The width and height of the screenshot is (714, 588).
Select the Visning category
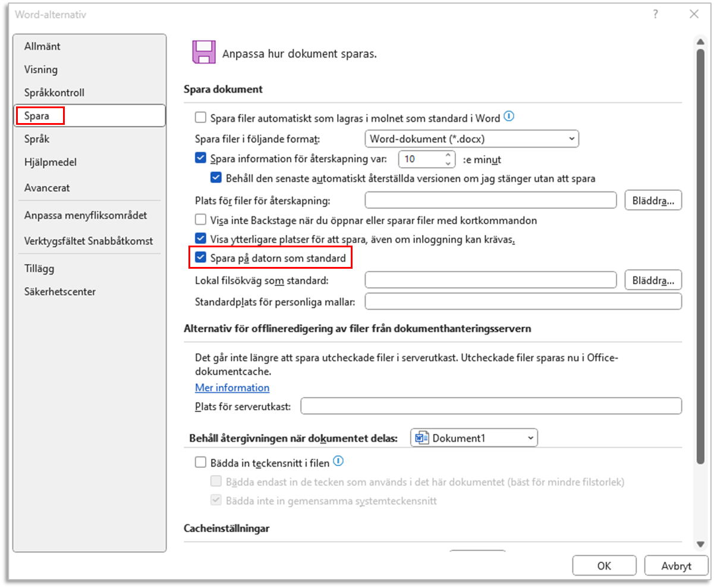click(x=89, y=70)
